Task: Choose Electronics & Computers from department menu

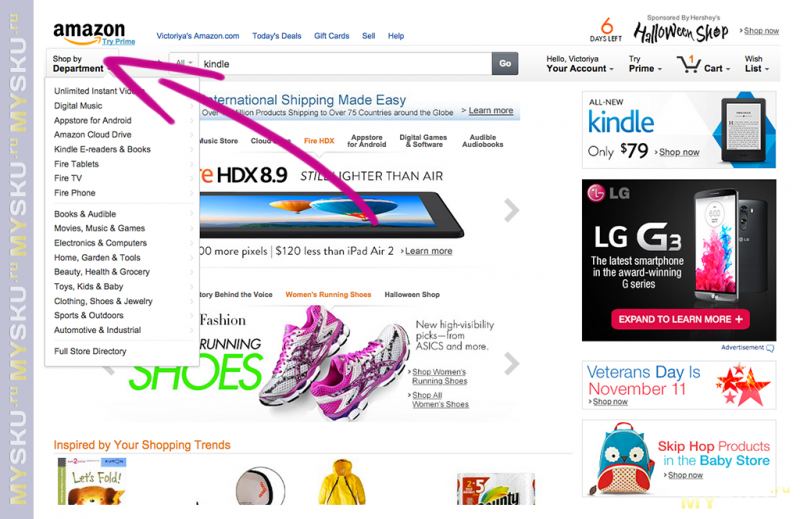Action: click(101, 243)
